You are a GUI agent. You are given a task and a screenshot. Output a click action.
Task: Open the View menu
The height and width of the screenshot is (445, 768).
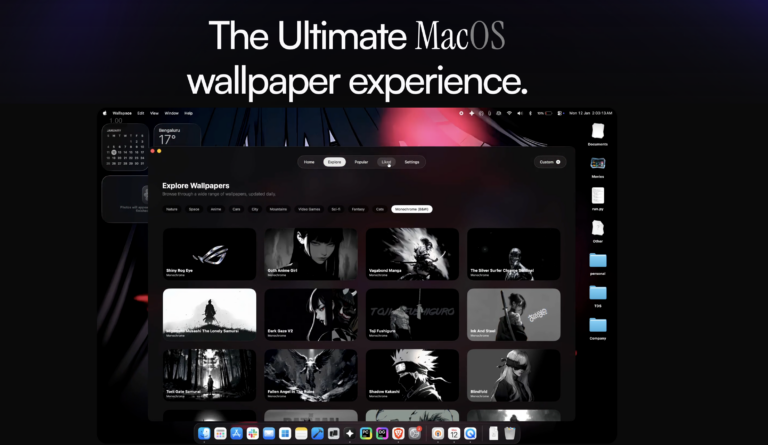(x=154, y=113)
